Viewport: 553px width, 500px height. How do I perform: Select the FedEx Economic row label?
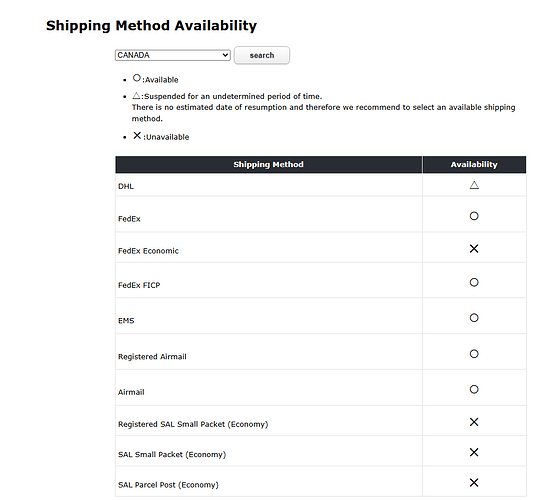tap(148, 251)
